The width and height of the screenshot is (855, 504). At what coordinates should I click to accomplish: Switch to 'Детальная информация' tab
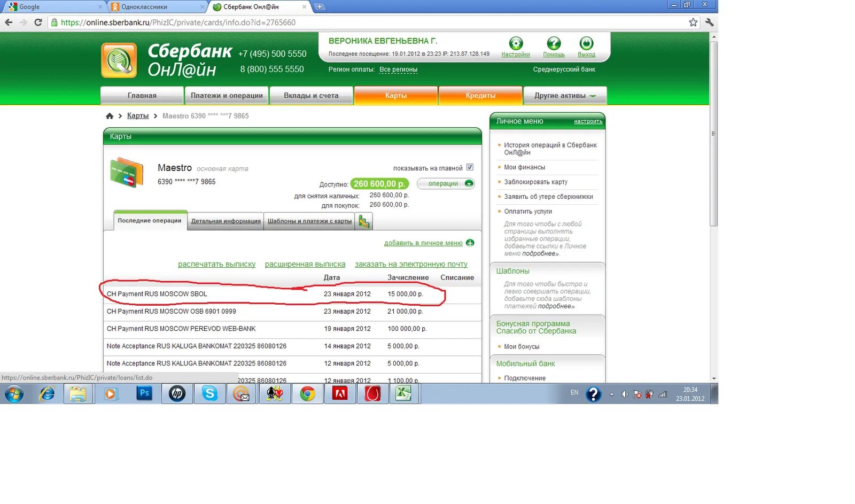[x=226, y=221]
